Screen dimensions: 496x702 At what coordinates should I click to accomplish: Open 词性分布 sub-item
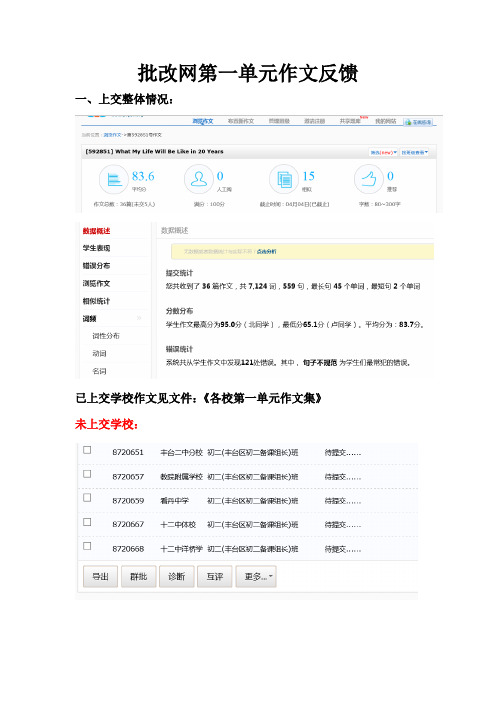click(106, 336)
